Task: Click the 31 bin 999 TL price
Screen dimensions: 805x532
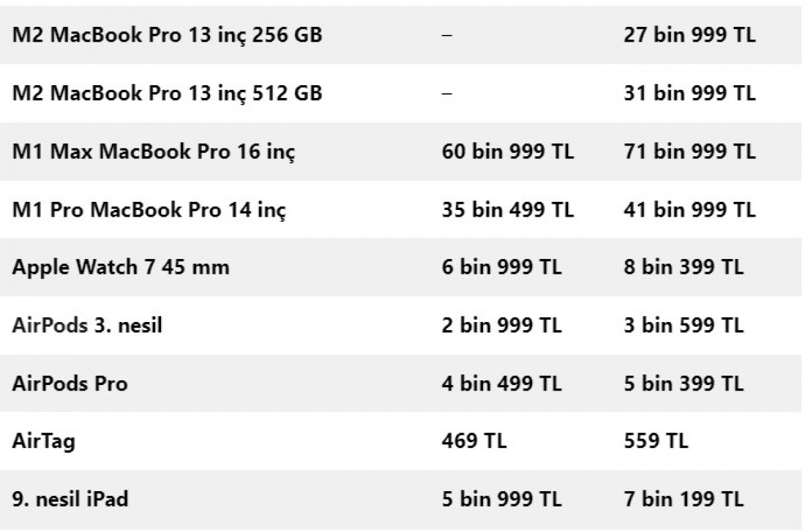Action: (x=690, y=93)
